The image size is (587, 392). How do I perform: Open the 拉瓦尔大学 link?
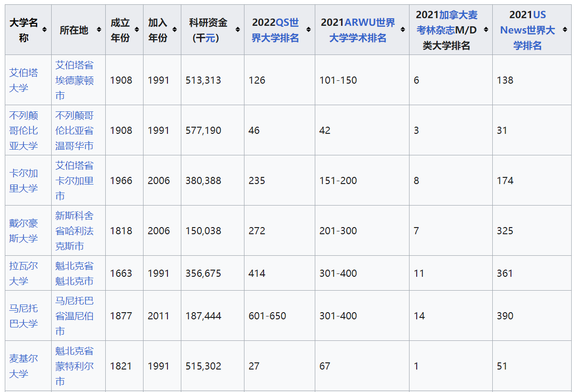tap(23, 273)
